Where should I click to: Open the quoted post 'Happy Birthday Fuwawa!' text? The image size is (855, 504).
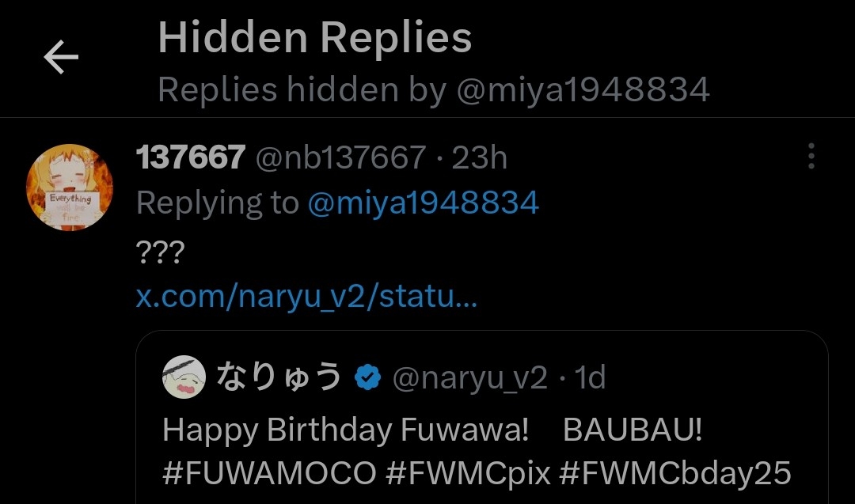tap(346, 430)
